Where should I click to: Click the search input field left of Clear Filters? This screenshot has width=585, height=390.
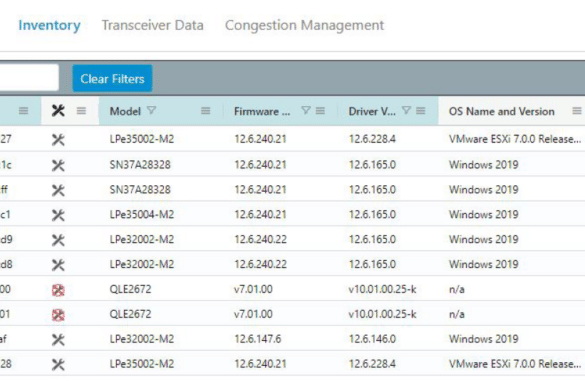click(x=29, y=78)
